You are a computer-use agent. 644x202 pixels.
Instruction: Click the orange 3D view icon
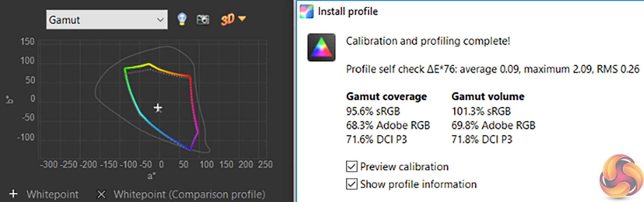228,20
